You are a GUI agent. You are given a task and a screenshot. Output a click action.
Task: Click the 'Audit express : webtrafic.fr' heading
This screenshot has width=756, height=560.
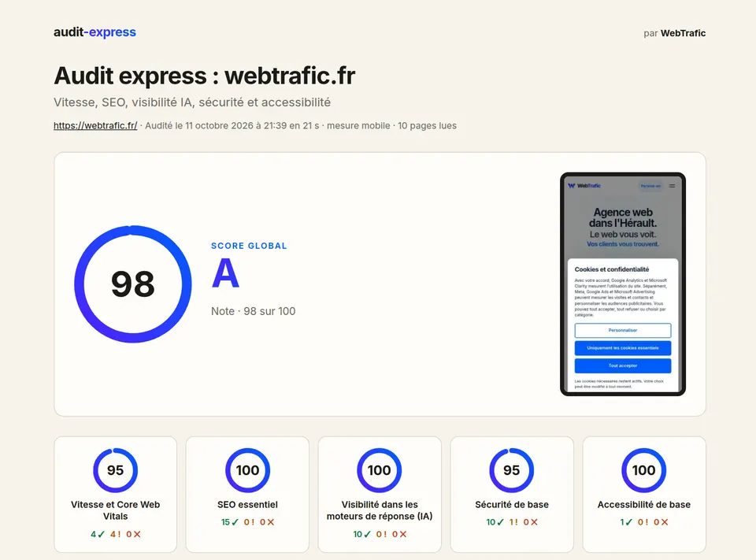click(205, 76)
